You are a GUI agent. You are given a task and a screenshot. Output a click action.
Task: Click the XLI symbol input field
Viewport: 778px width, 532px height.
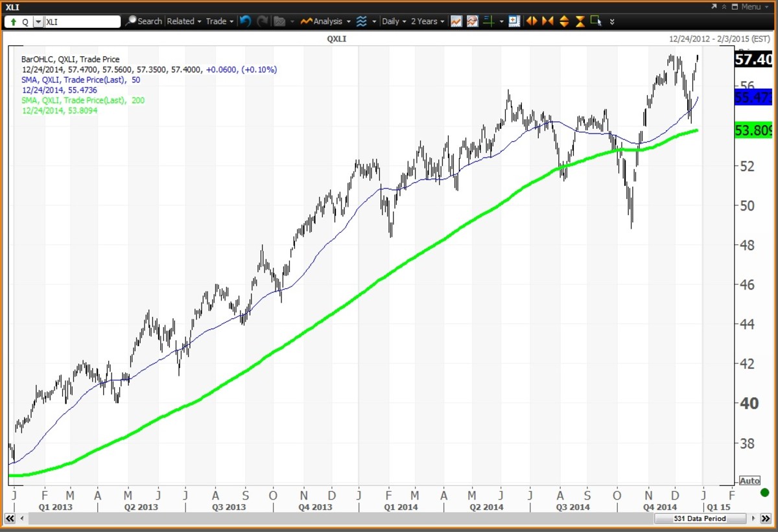coord(82,21)
